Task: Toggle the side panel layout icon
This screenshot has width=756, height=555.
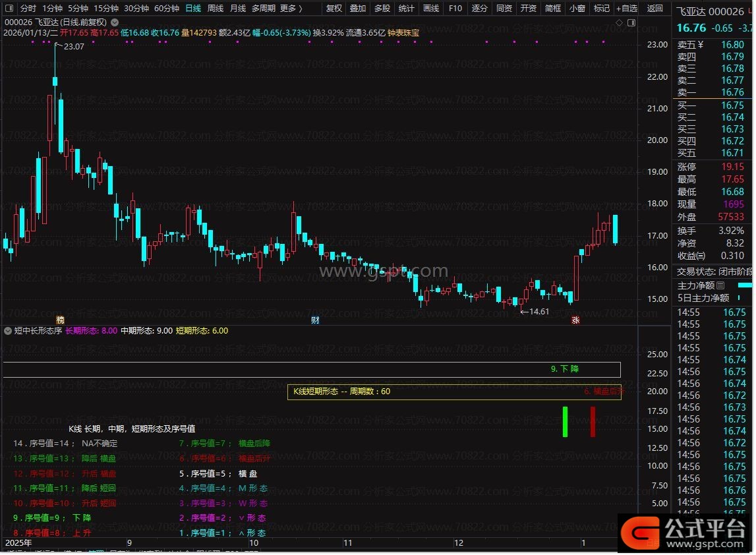Action: coord(631,22)
